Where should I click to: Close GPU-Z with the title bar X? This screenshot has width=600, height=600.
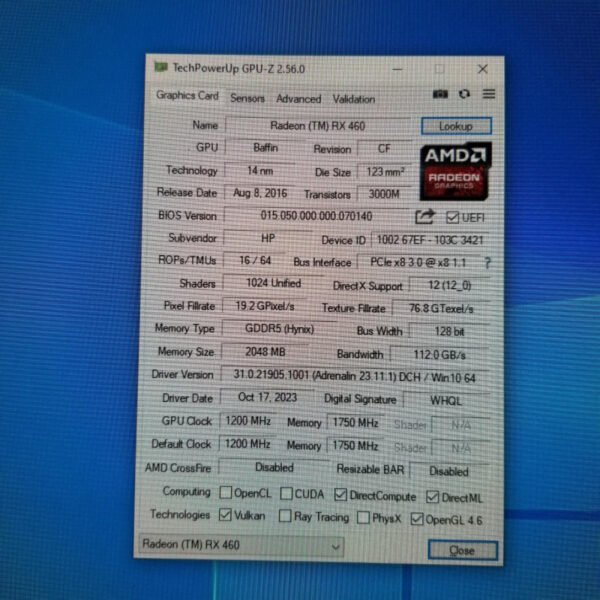pos(483,69)
